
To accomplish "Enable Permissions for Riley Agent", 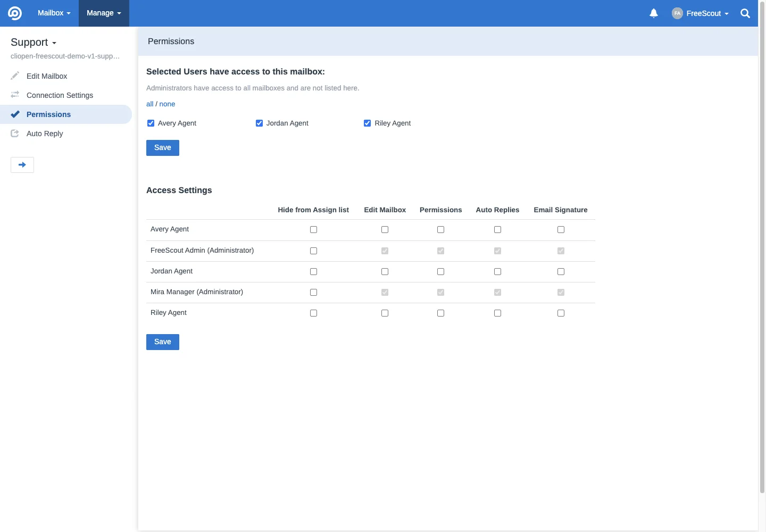I will click(440, 313).
